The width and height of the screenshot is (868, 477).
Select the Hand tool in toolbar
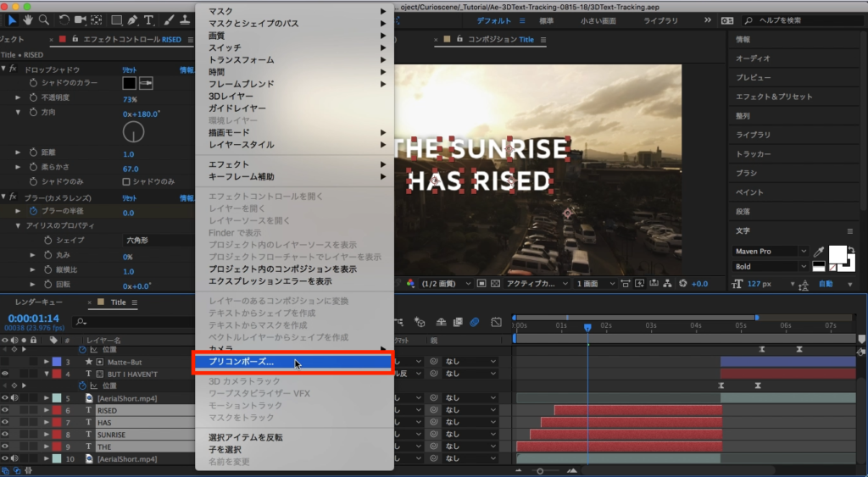pyautogui.click(x=27, y=19)
